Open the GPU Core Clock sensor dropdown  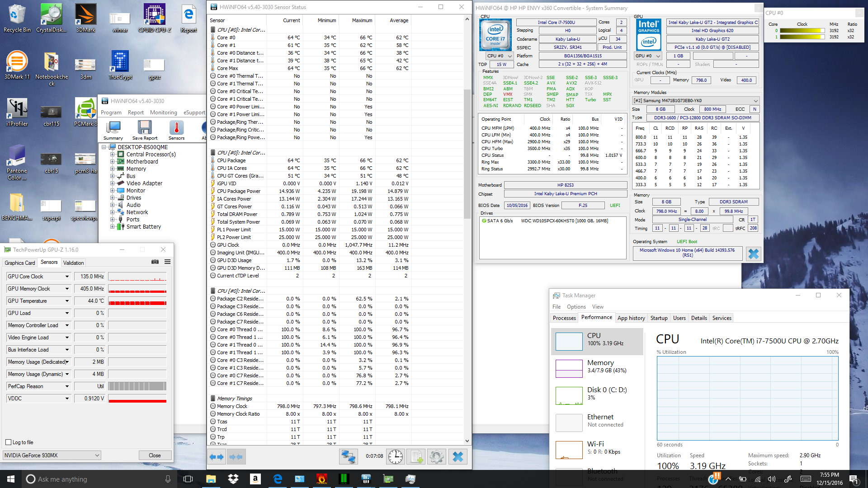pyautogui.click(x=67, y=277)
